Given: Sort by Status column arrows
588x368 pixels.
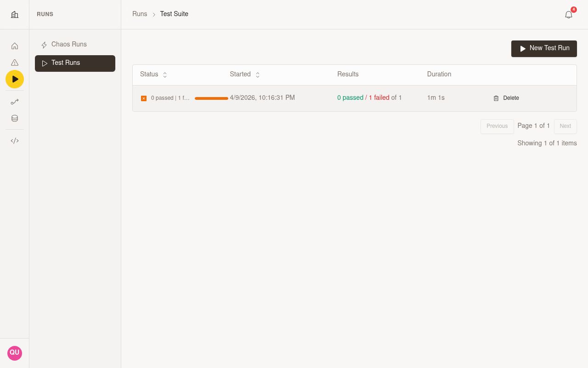Looking at the screenshot, I should coord(165,75).
